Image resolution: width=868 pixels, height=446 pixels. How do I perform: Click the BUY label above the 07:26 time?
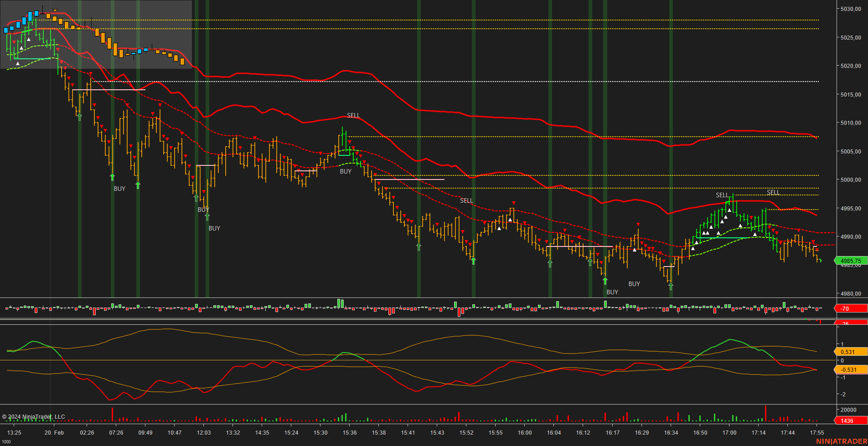[x=119, y=189]
